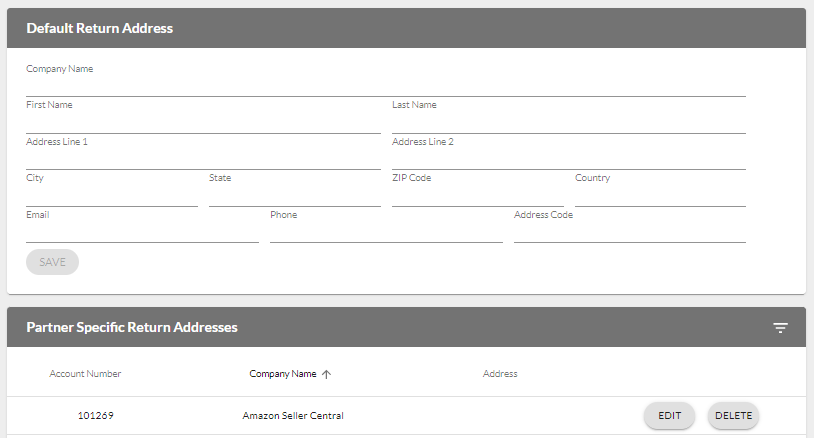Select the Phone number field
This screenshot has width=814, height=438.
386,232
